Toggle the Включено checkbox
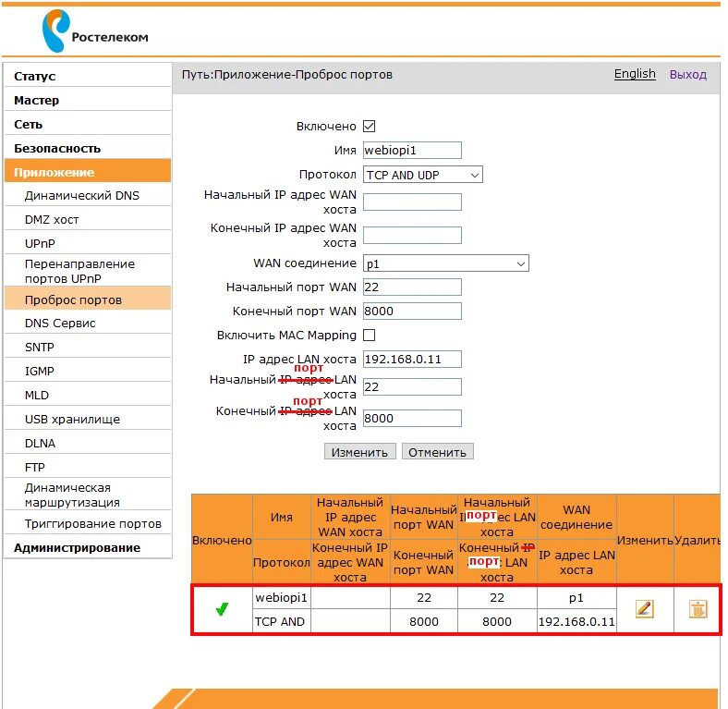 tap(370, 126)
